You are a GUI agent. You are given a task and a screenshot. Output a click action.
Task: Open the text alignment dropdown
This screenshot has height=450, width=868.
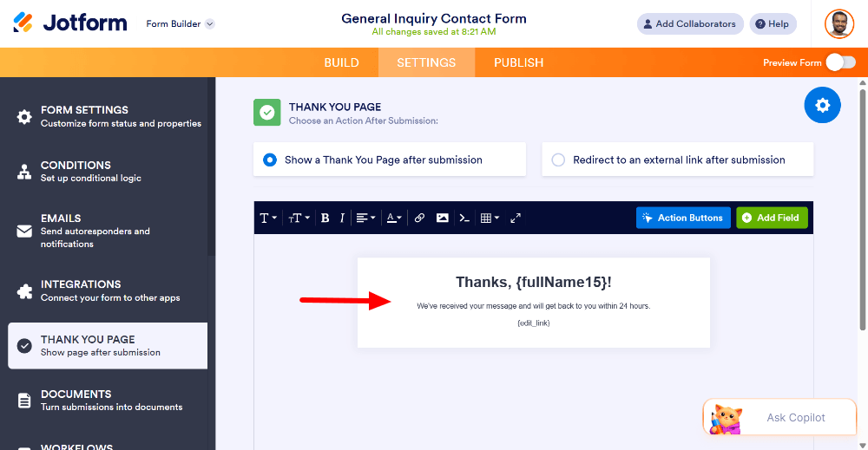365,218
